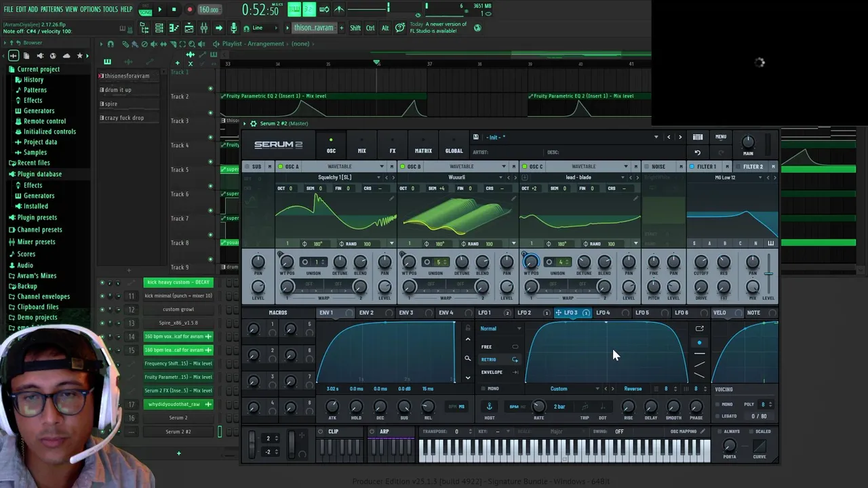Open the FL Studio update notification
This screenshot has width=868, height=488.
[438, 27]
